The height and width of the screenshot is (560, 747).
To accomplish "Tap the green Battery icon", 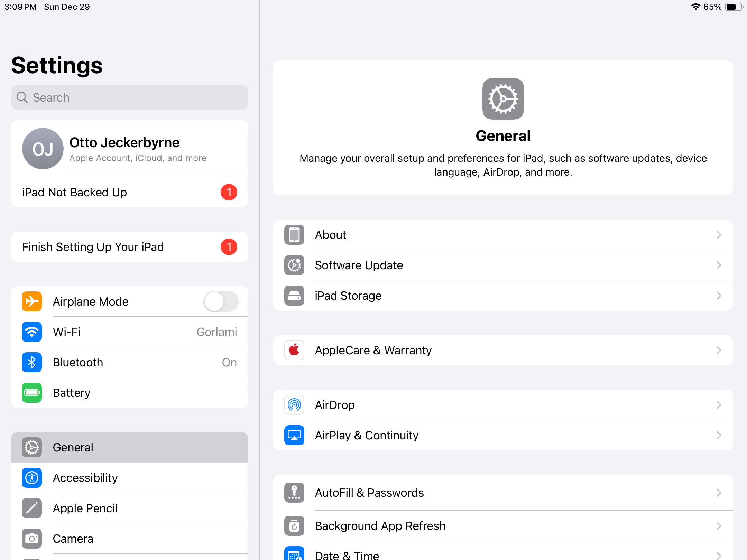I will [x=32, y=393].
